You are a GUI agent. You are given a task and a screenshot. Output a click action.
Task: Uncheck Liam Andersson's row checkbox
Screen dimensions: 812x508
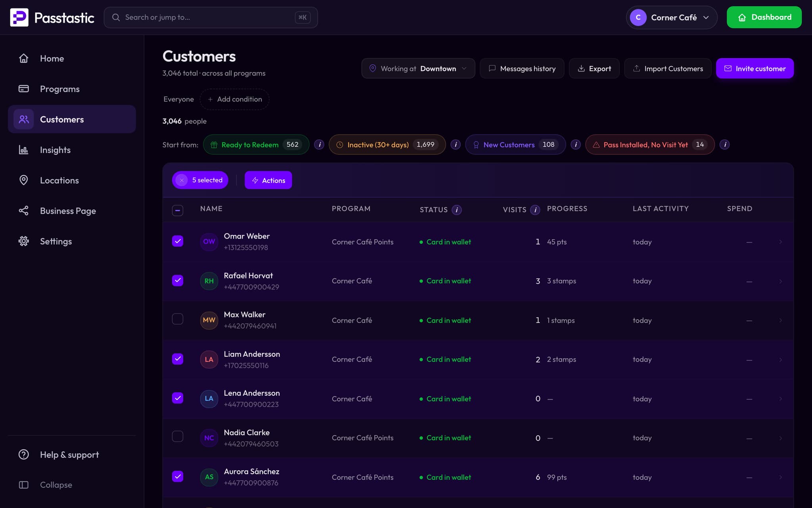178,359
